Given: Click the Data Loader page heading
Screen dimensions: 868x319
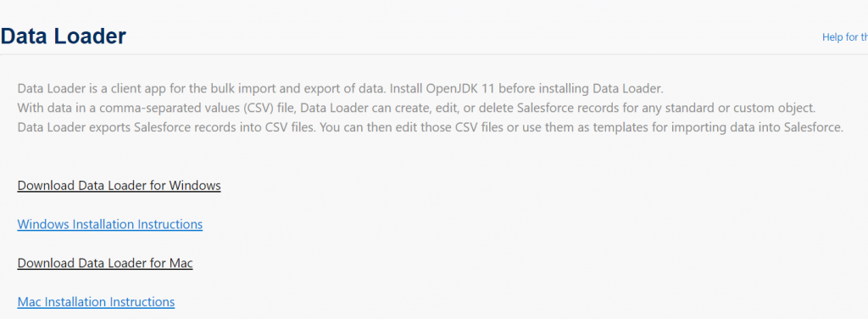Looking at the screenshot, I should (x=63, y=36).
